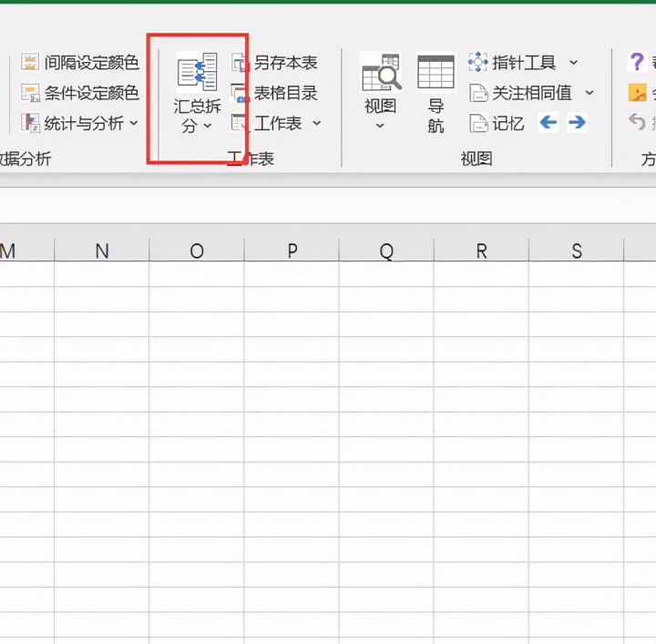Select column O header
The width and height of the screenshot is (656, 644).
click(x=197, y=250)
